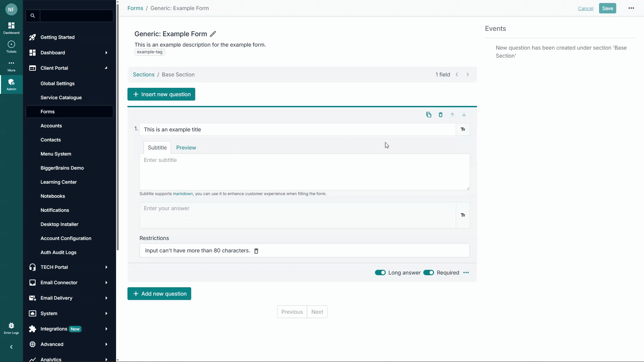Duplicate the question using copy icon
Screen dimensions: 644x362
click(x=429, y=115)
